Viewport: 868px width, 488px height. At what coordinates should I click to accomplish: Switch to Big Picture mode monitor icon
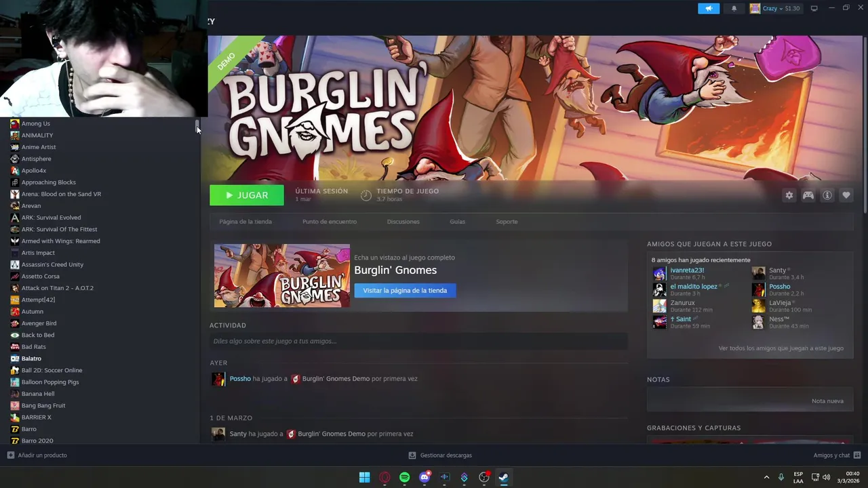814,8
